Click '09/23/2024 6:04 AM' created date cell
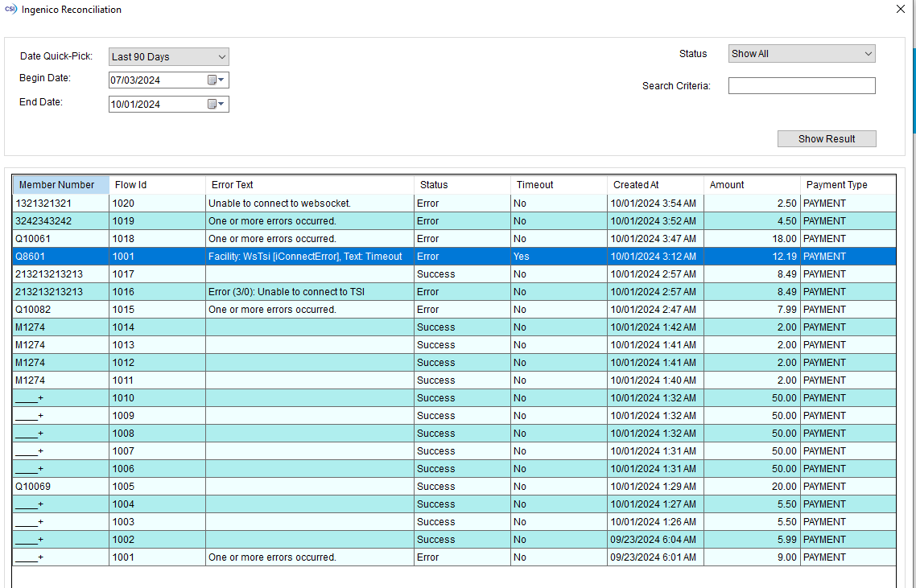This screenshot has height=588, width=916. click(x=655, y=540)
